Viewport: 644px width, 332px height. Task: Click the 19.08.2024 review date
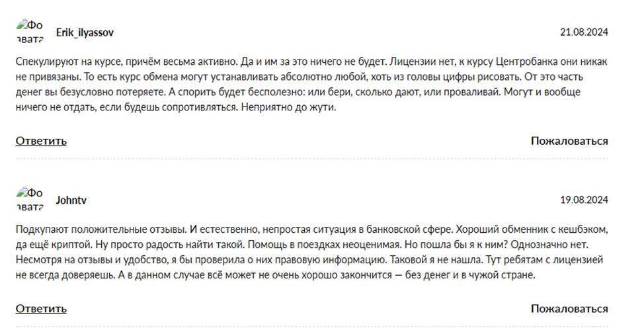584,200
